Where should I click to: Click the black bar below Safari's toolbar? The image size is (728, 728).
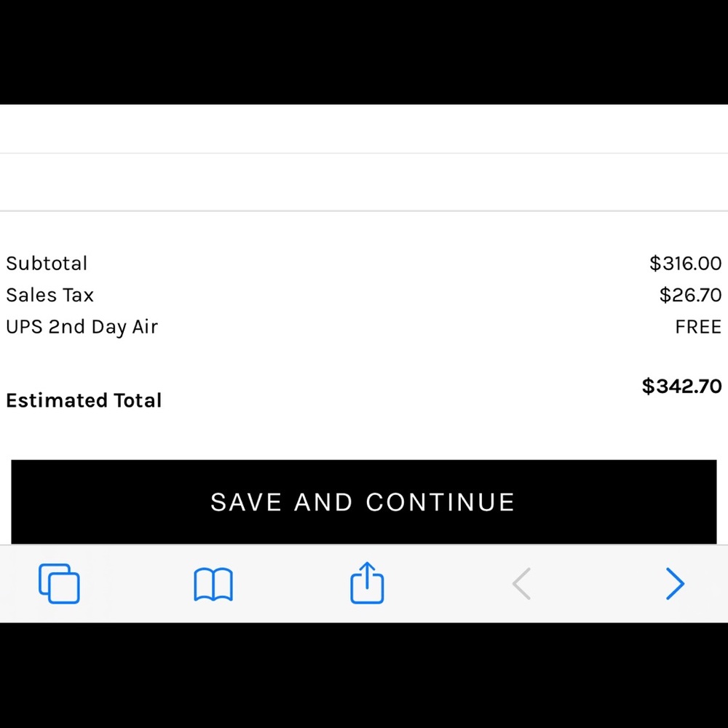click(x=364, y=676)
